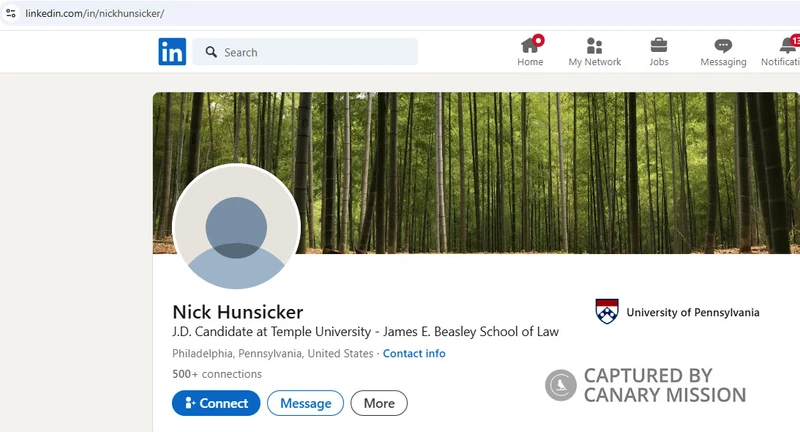Open the default profile picture avatar
The width and height of the screenshot is (800, 432).
point(236,226)
